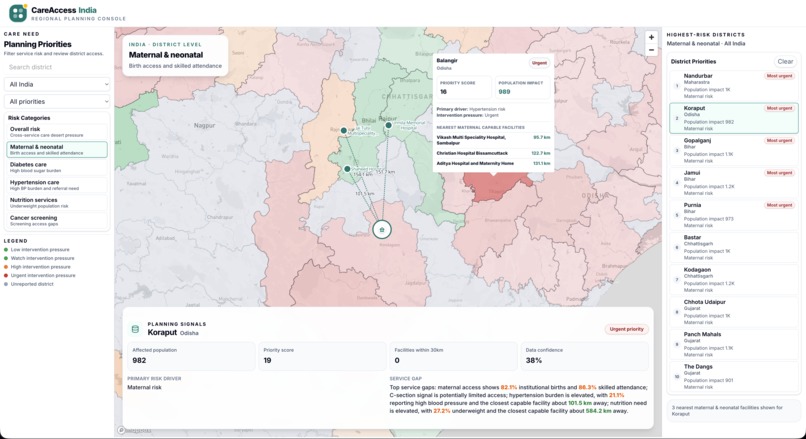
Task: Open the All priorities dropdown
Action: click(x=57, y=101)
